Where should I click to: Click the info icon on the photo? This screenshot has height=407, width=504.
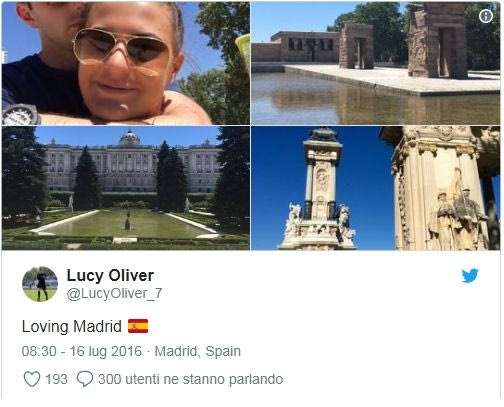point(486,16)
